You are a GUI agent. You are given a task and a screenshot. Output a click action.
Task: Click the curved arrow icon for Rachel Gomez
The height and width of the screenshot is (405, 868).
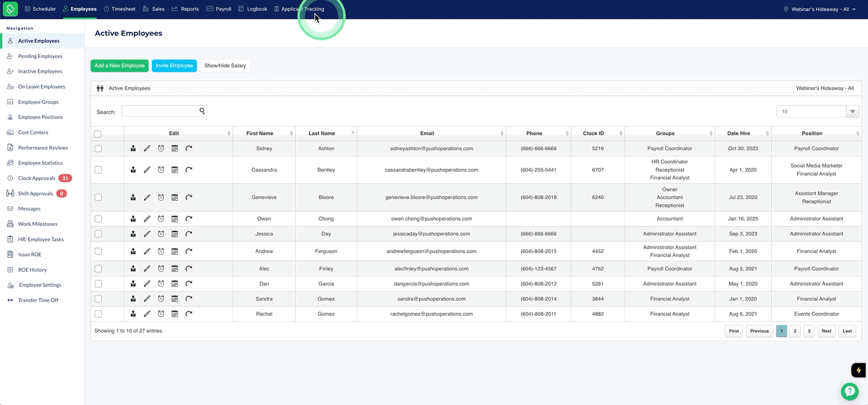pyautogui.click(x=189, y=314)
